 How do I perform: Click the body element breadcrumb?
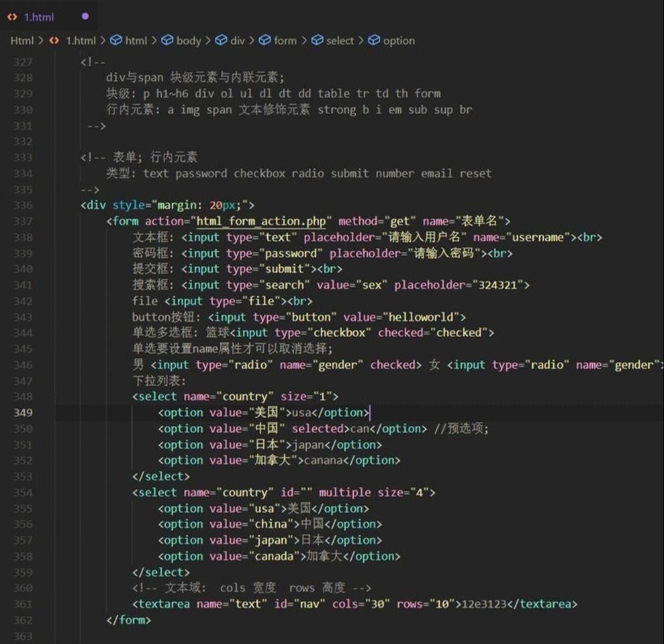(189, 41)
